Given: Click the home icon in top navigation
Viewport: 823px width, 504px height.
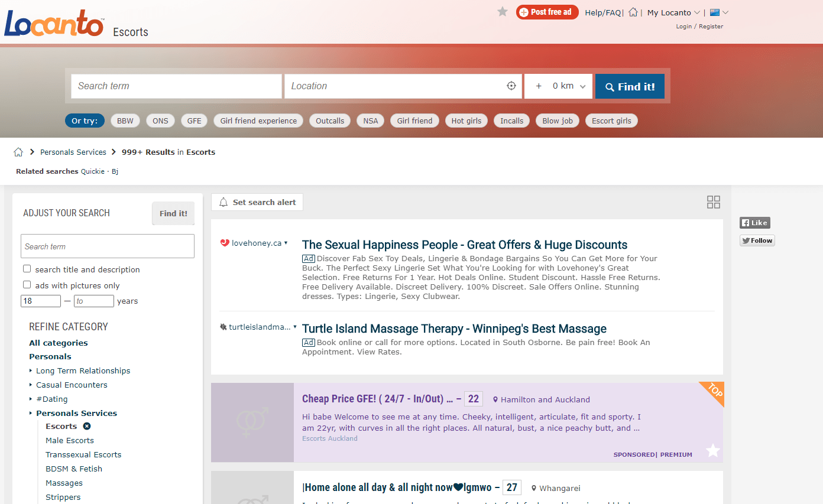Looking at the screenshot, I should pyautogui.click(x=633, y=12).
